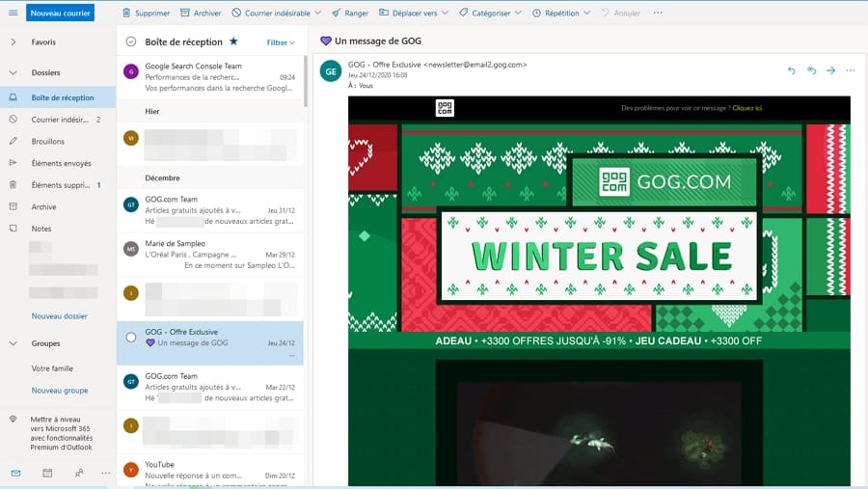The height and width of the screenshot is (489, 868).
Task: Click the Forward arrow icon
Action: tap(830, 70)
